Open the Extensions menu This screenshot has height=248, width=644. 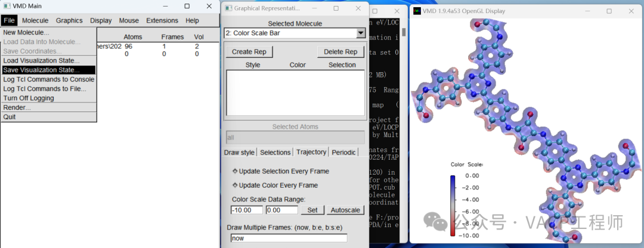[162, 20]
